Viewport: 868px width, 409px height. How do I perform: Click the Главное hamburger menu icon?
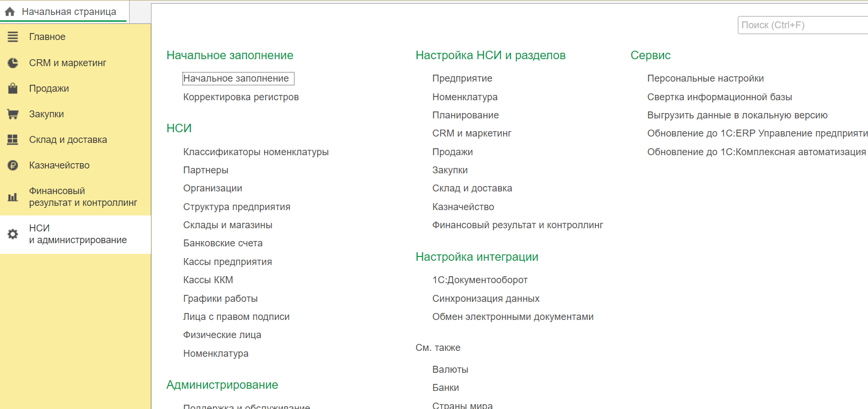(x=13, y=37)
